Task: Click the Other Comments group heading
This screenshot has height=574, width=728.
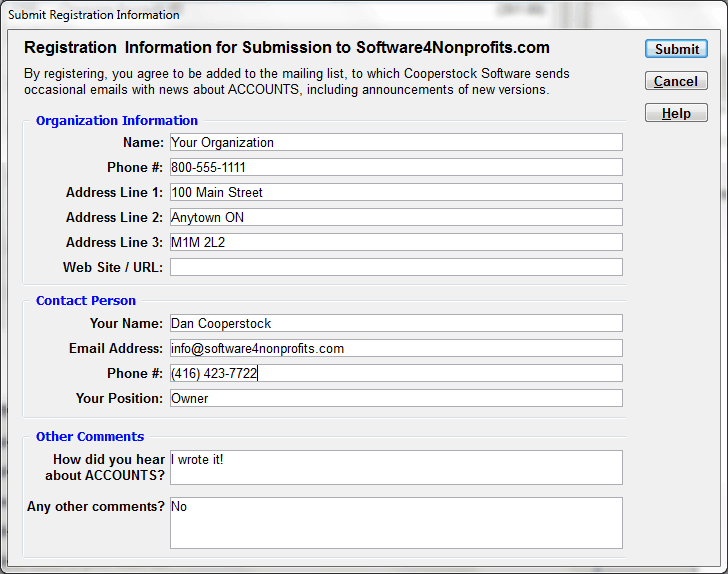Action: 90,437
